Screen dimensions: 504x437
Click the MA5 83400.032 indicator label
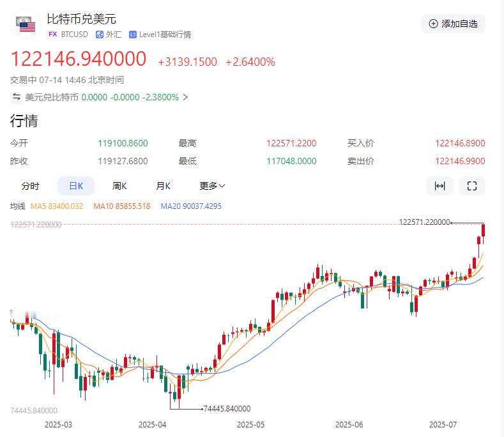57,206
